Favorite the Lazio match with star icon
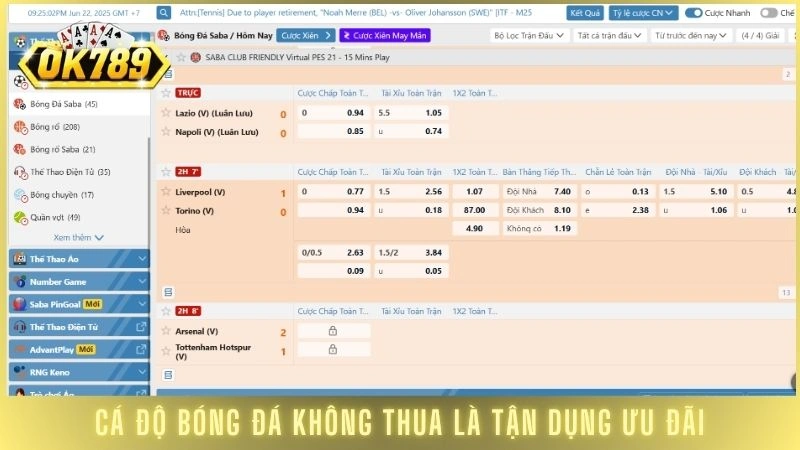Screen dimensions: 800x450 pos(166,113)
